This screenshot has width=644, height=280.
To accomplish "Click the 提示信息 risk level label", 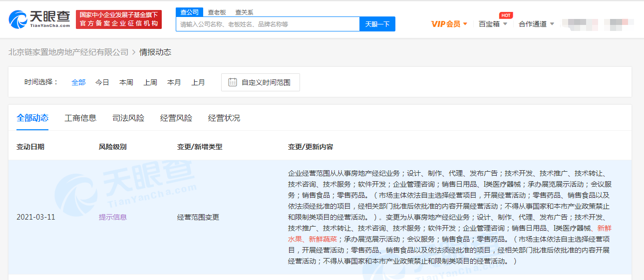I will [x=113, y=217].
